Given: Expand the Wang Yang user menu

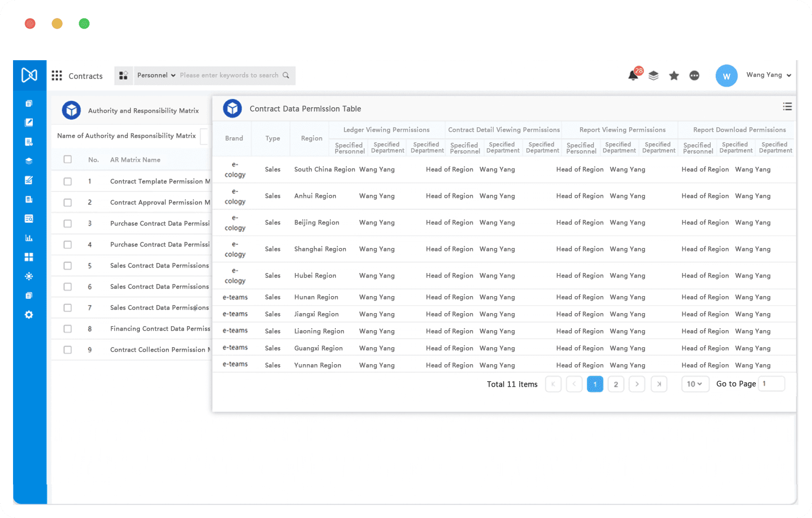Looking at the screenshot, I should coord(768,75).
